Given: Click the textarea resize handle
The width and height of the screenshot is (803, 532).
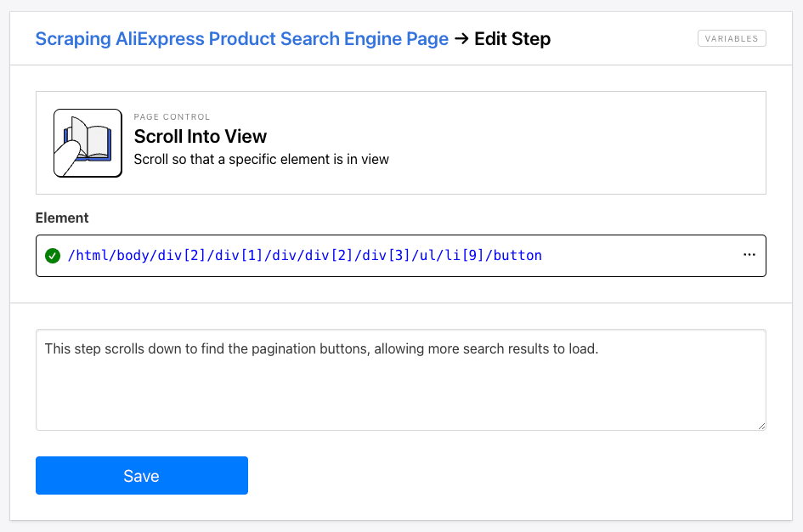Looking at the screenshot, I should tap(761, 426).
